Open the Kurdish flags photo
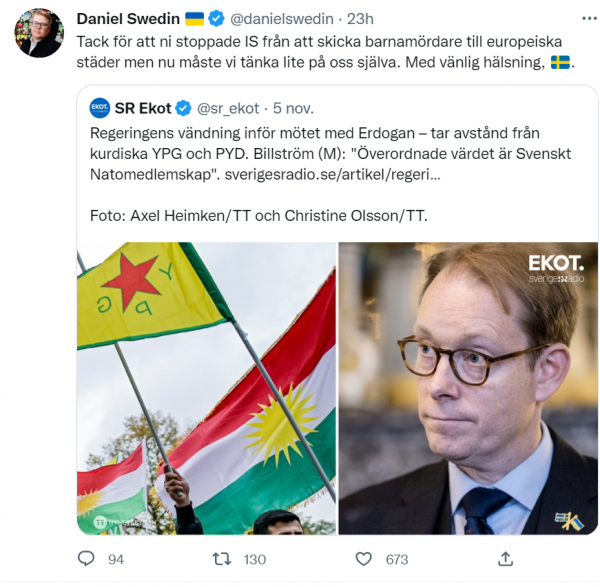Image resolution: width=600 pixels, height=587 pixels. click(x=207, y=388)
